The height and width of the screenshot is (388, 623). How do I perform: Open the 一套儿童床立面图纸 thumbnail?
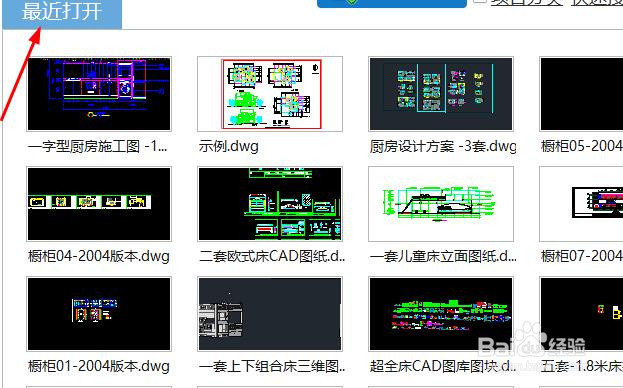coord(441,204)
